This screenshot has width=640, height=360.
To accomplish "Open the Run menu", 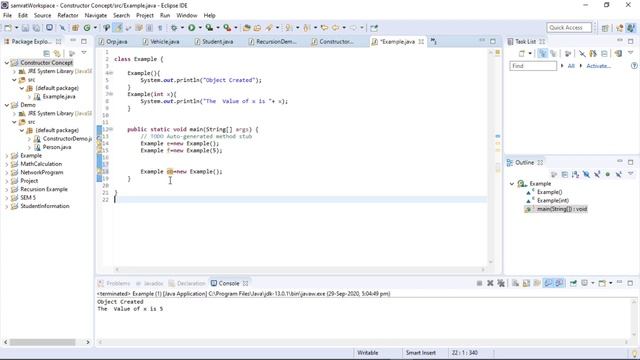I will [165, 15].
